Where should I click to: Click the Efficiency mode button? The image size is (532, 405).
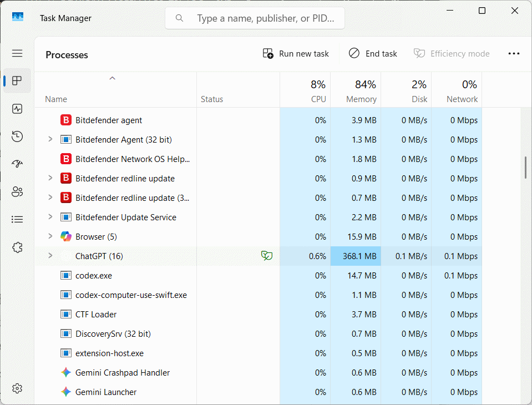point(451,54)
